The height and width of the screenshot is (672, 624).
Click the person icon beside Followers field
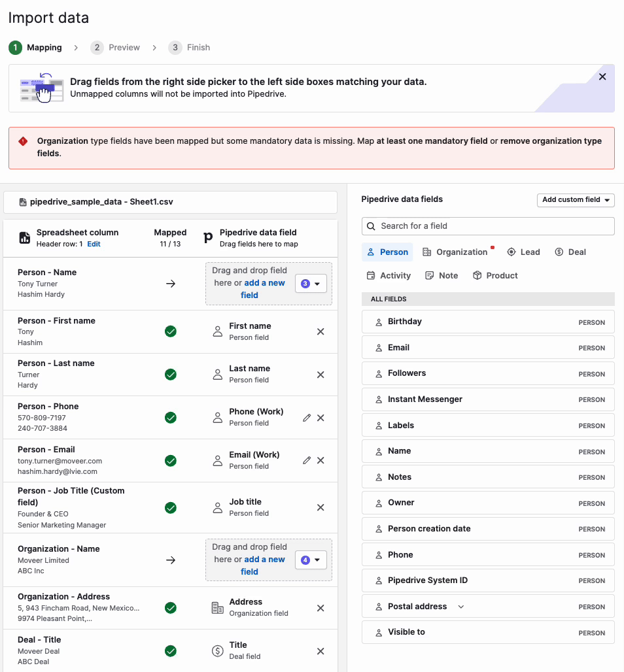click(x=379, y=374)
